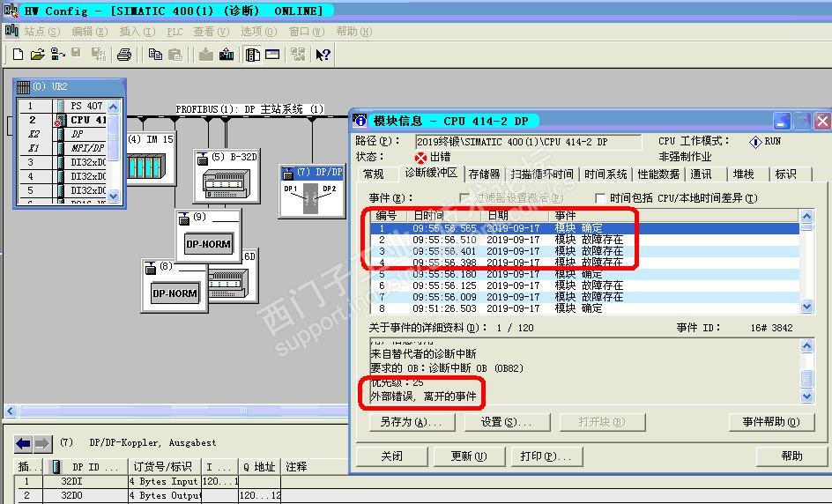832x504 pixels.
Task: Toggle the hardware Catalog toolbar icon
Action: click(253, 54)
